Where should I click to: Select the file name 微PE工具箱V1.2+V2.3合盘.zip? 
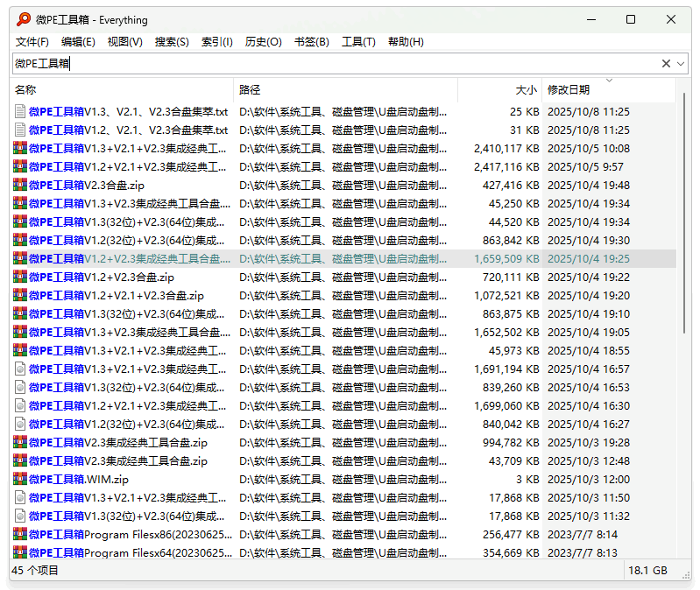coord(102,277)
